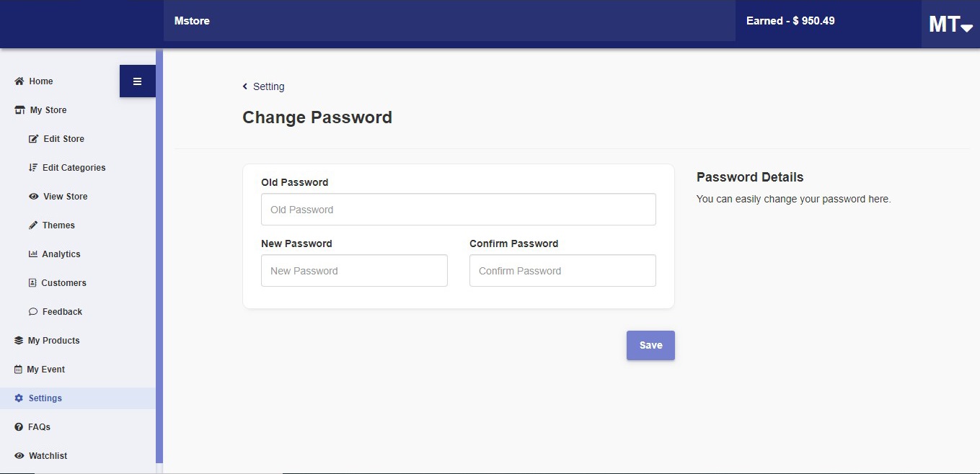The height and width of the screenshot is (474, 980).
Task: Click the Edit Categories sort icon
Action: 32,168
